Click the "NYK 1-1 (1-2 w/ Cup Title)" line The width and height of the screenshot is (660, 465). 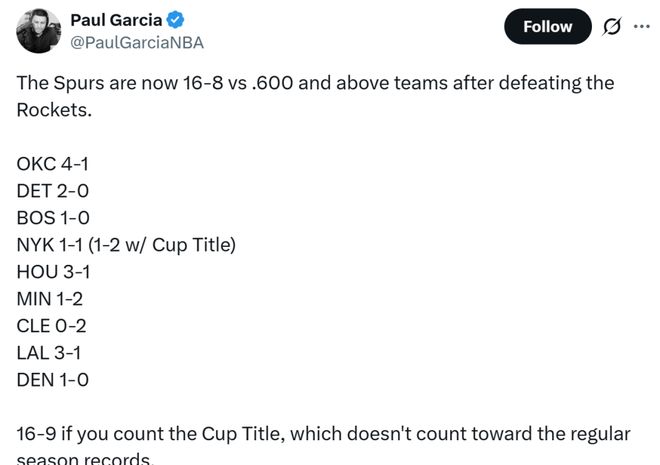tap(126, 244)
